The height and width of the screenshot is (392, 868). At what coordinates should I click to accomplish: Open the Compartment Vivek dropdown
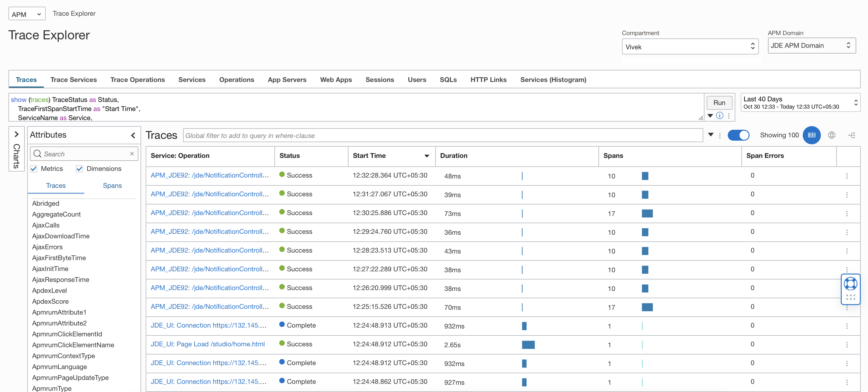pos(689,47)
